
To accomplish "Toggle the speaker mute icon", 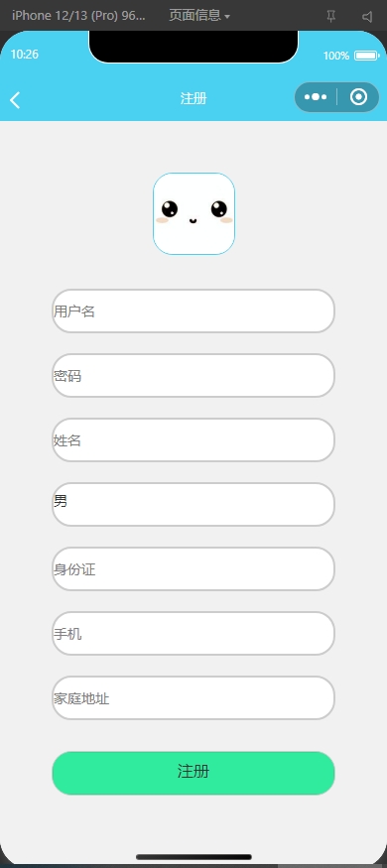I will point(367,17).
